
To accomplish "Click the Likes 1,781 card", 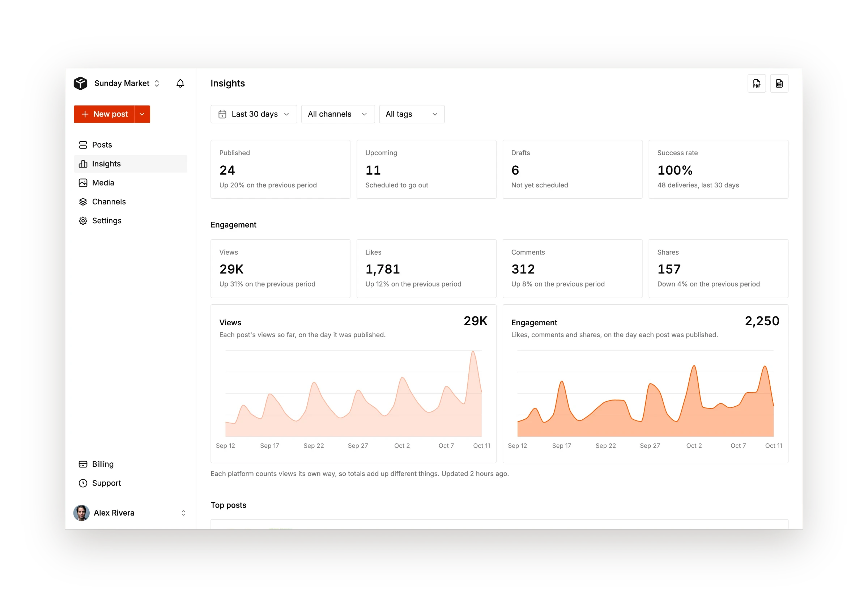I will (426, 268).
